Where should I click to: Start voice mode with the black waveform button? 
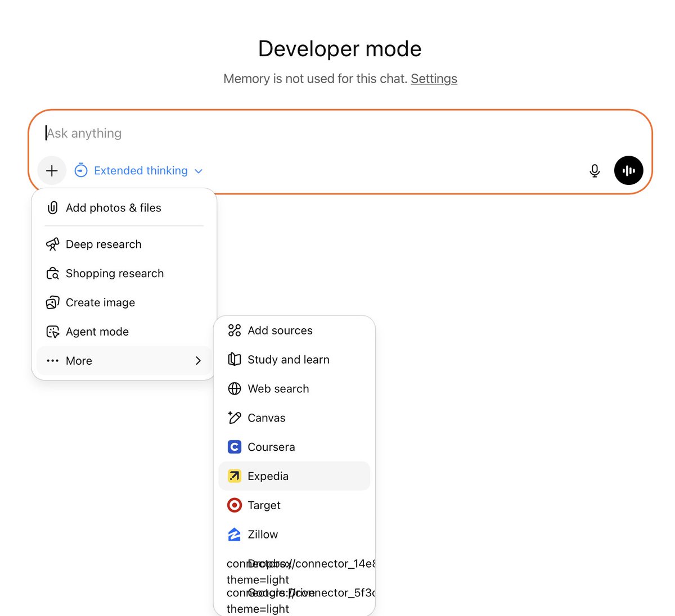[x=628, y=170]
